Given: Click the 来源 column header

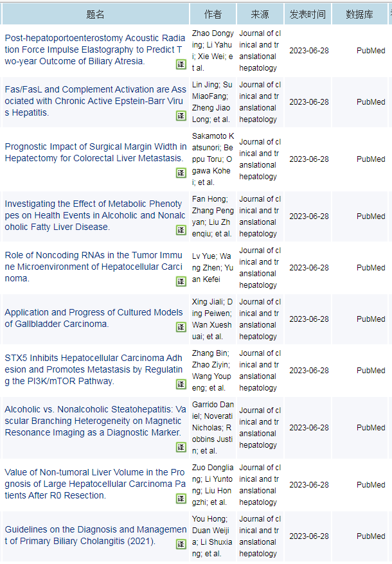Looking at the screenshot, I should 260,14.
